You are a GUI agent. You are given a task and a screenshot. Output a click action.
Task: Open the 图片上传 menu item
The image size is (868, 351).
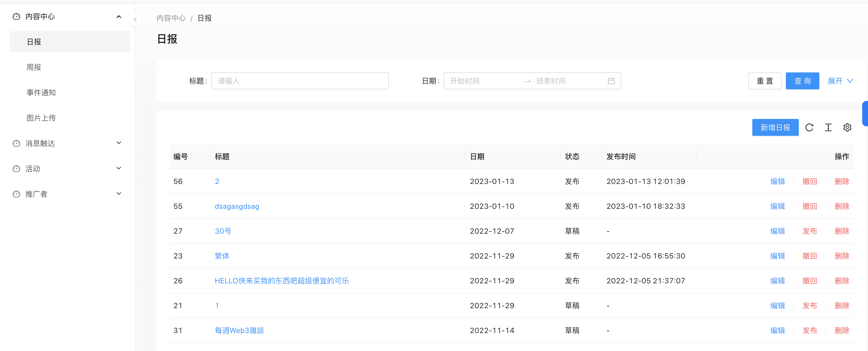point(70,118)
